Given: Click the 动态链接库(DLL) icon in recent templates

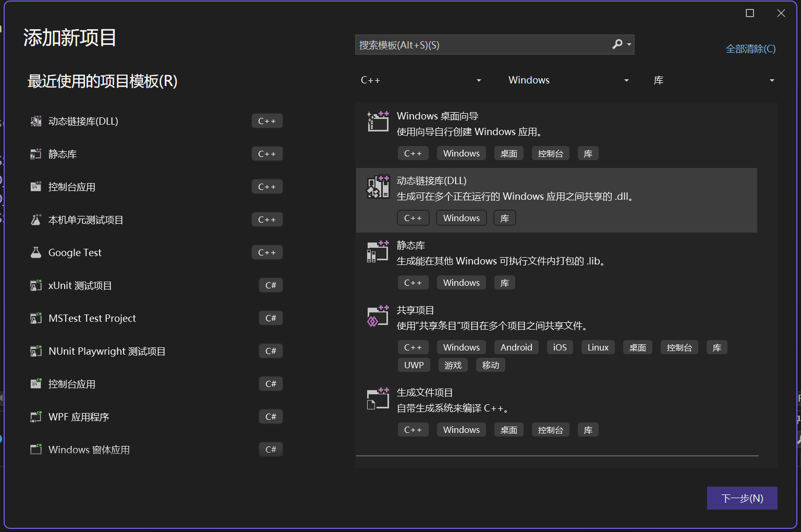Looking at the screenshot, I should coord(36,121).
